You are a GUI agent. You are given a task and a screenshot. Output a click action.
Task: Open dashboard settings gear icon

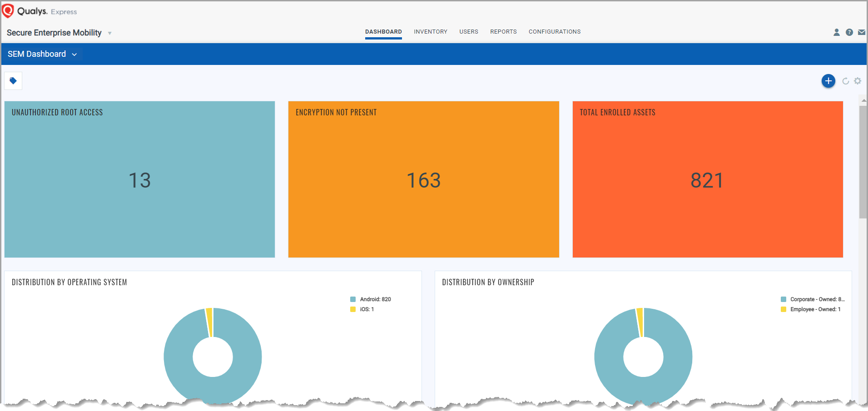(x=858, y=81)
